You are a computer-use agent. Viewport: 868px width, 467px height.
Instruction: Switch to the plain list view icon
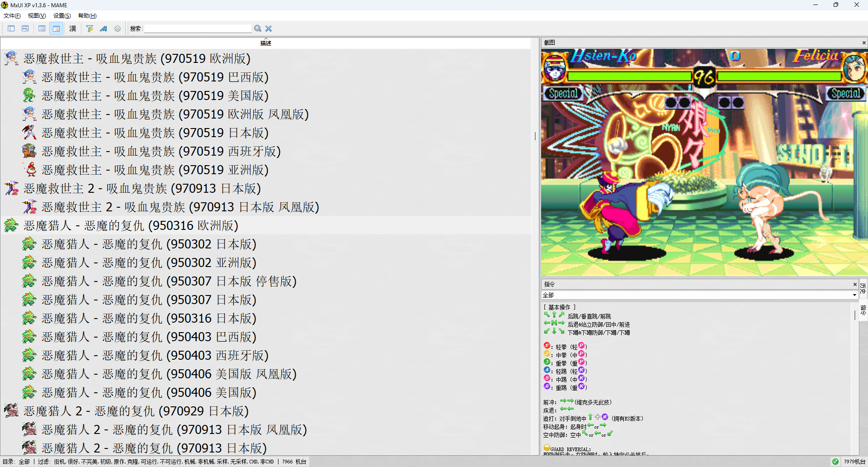pyautogui.click(x=42, y=29)
